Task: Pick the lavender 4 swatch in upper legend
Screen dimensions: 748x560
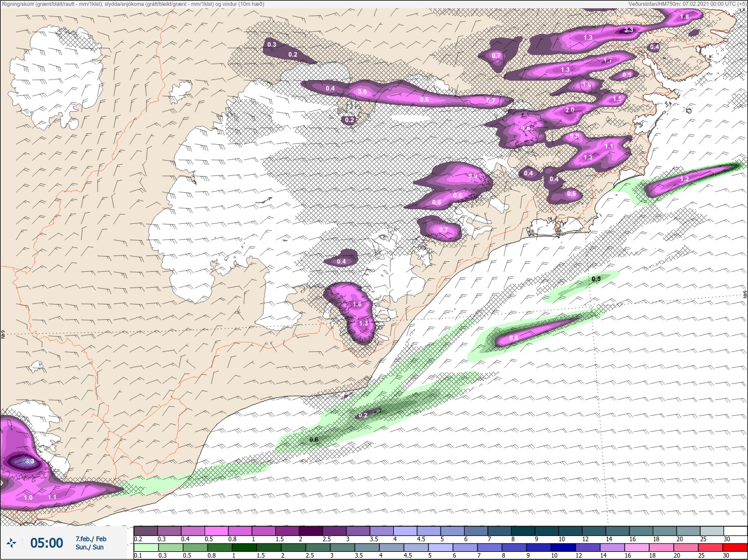Action: click(404, 531)
